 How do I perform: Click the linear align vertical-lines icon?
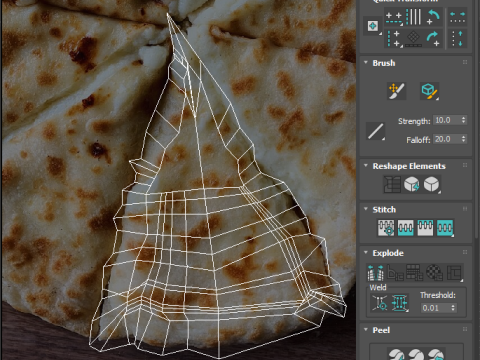click(413, 17)
